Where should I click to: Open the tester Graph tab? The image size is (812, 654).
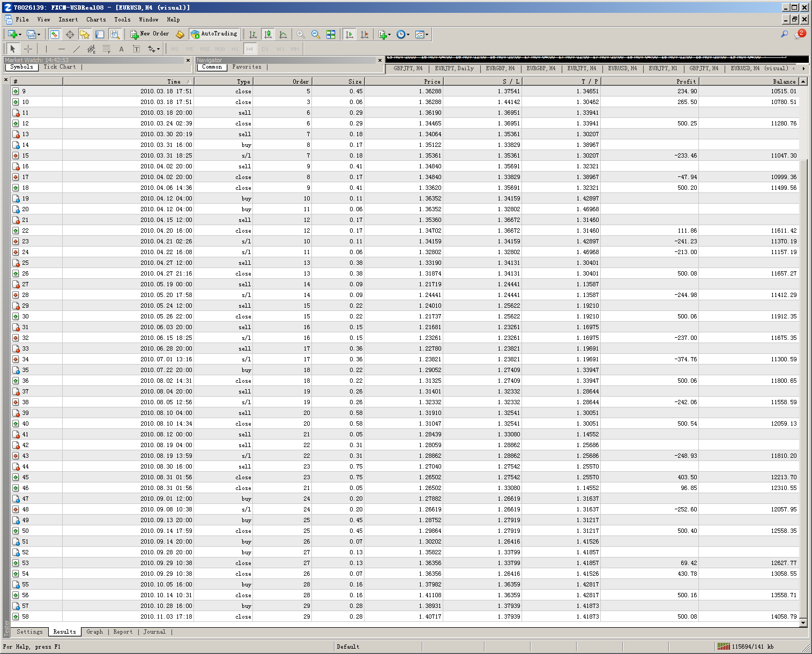[x=95, y=632]
